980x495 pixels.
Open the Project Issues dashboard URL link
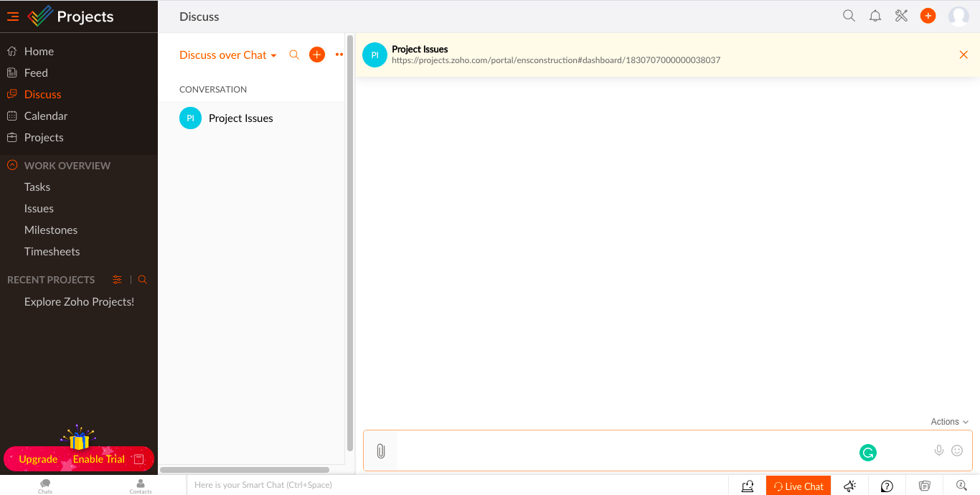coord(556,60)
